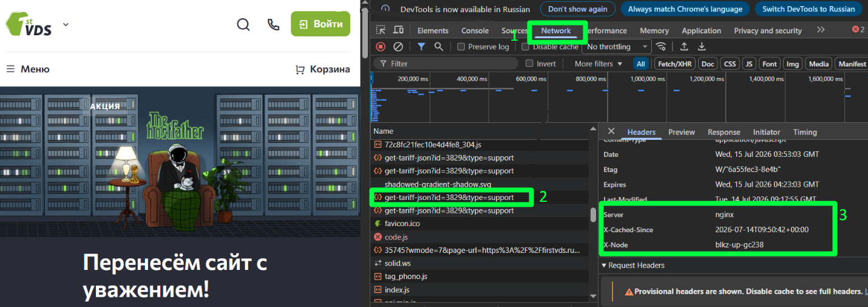
Task: Open the Headers tab in details
Action: pos(641,132)
